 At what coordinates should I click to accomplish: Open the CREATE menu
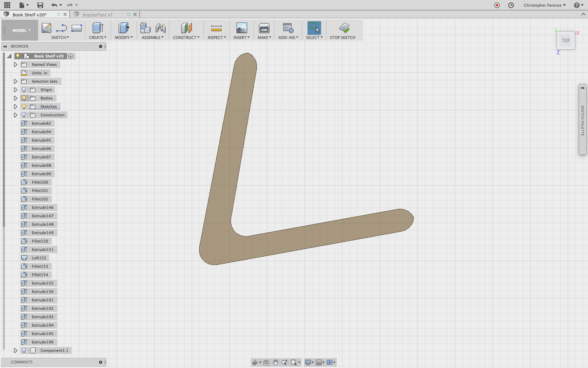98,38
